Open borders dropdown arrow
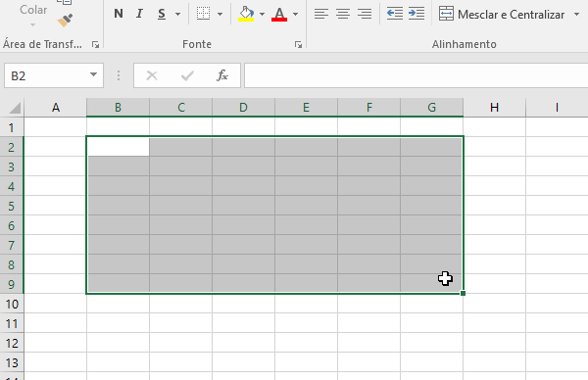The image size is (588, 380). (220, 15)
